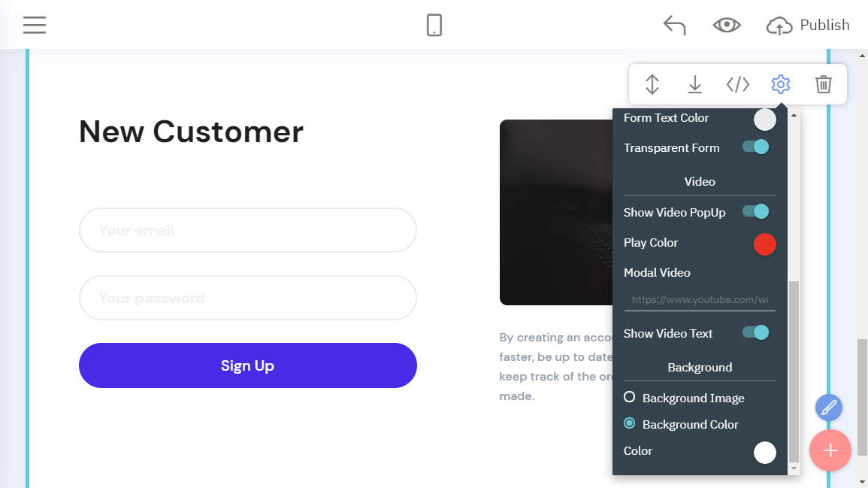This screenshot has width=868, height=488.
Task: Open the Play Color red swatch
Action: [x=764, y=244]
